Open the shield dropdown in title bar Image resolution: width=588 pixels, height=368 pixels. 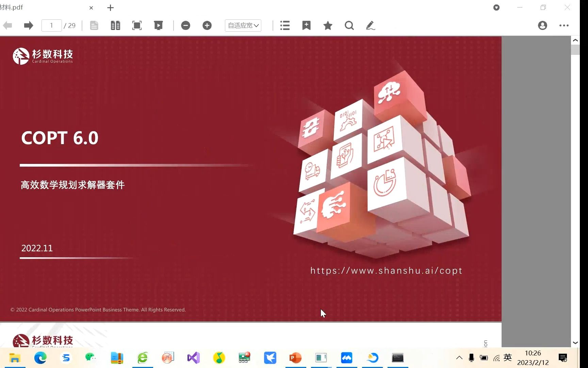click(x=496, y=7)
